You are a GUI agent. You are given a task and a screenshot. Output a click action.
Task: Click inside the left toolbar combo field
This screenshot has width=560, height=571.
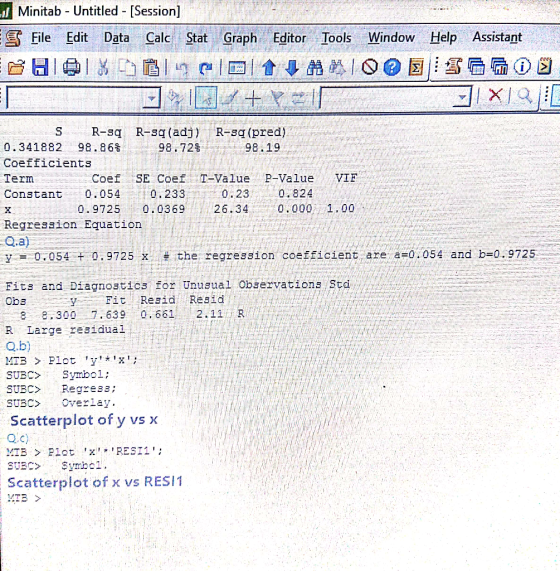tap(75, 98)
